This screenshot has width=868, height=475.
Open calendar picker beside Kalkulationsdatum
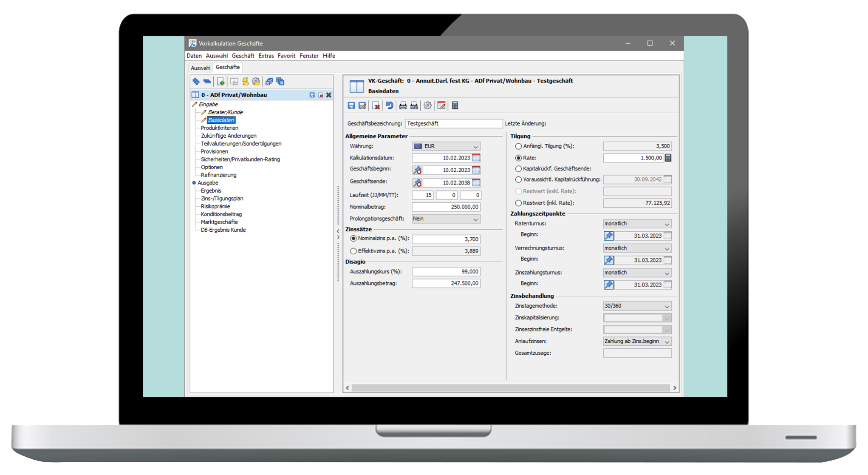(x=476, y=158)
